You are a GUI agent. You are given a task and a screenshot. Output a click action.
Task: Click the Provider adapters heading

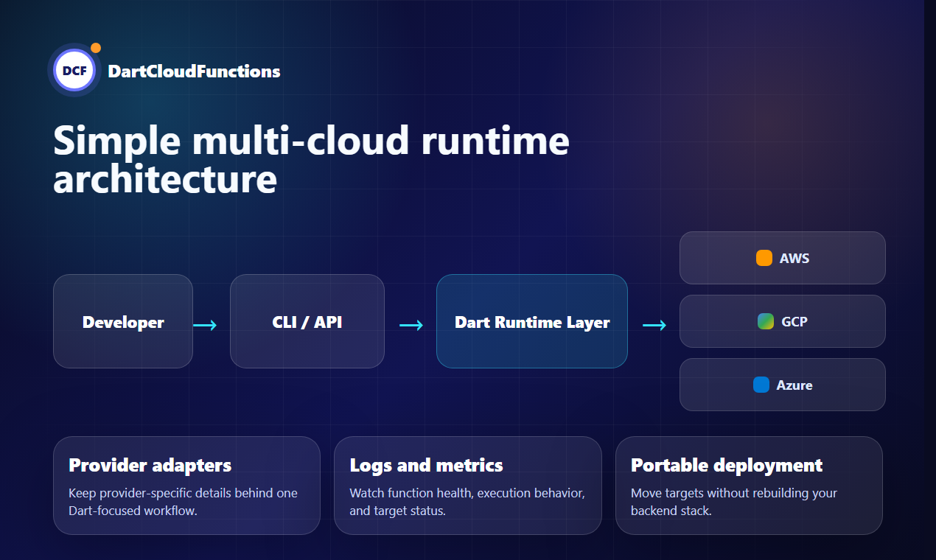coord(150,465)
